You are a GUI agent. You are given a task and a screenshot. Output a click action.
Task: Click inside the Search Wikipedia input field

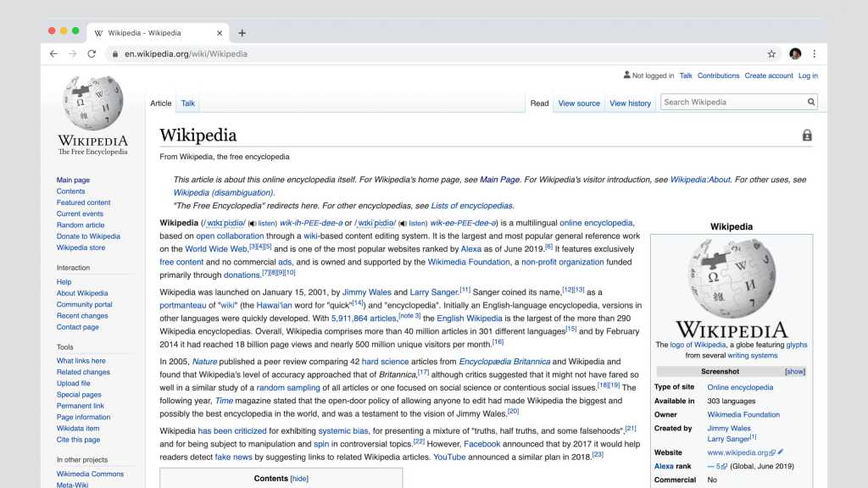click(733, 102)
